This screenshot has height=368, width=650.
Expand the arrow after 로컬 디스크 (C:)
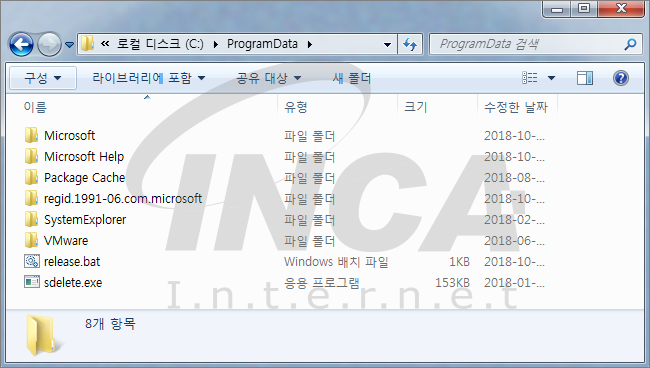coord(216,44)
